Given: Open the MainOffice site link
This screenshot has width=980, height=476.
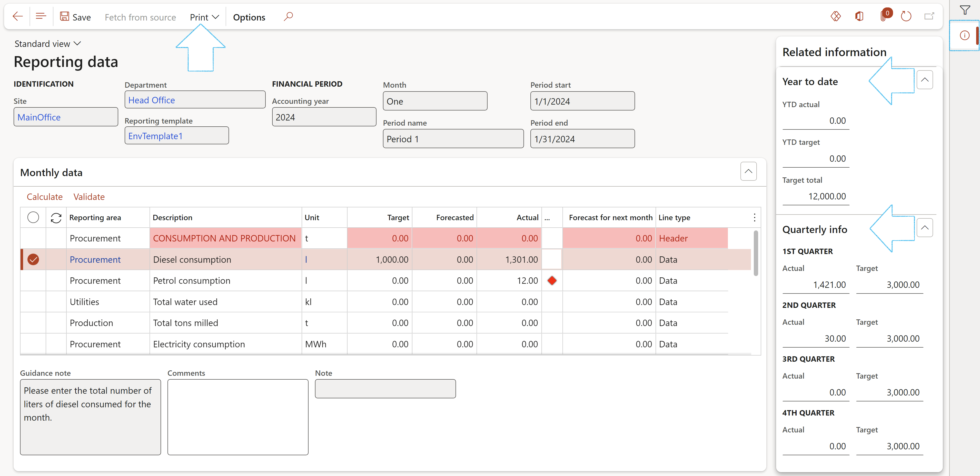Looking at the screenshot, I should pos(39,117).
